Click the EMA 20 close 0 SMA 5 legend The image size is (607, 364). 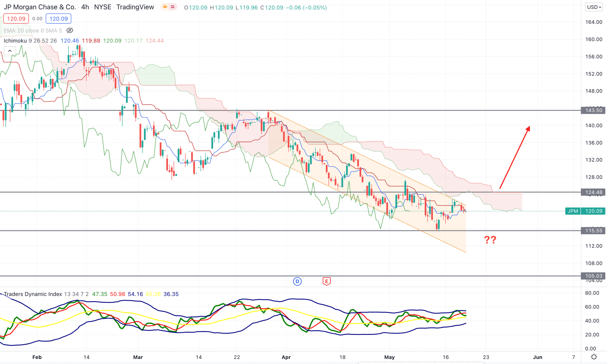point(33,31)
